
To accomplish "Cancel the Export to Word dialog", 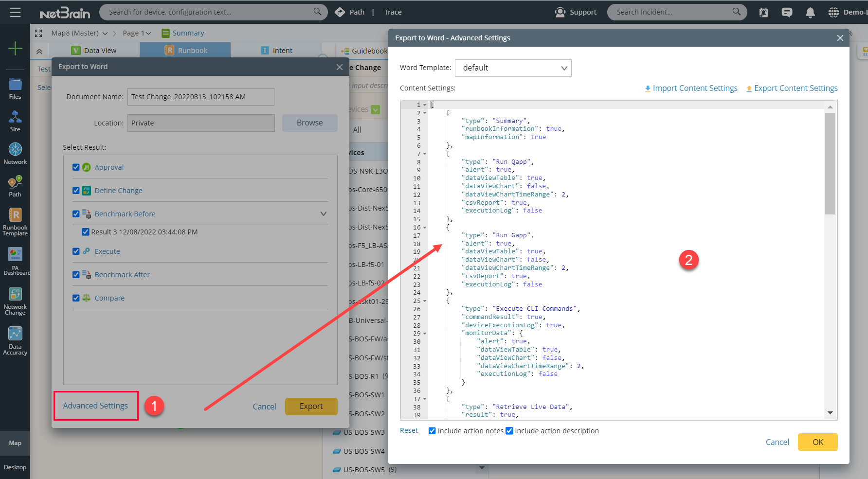I will 264,407.
